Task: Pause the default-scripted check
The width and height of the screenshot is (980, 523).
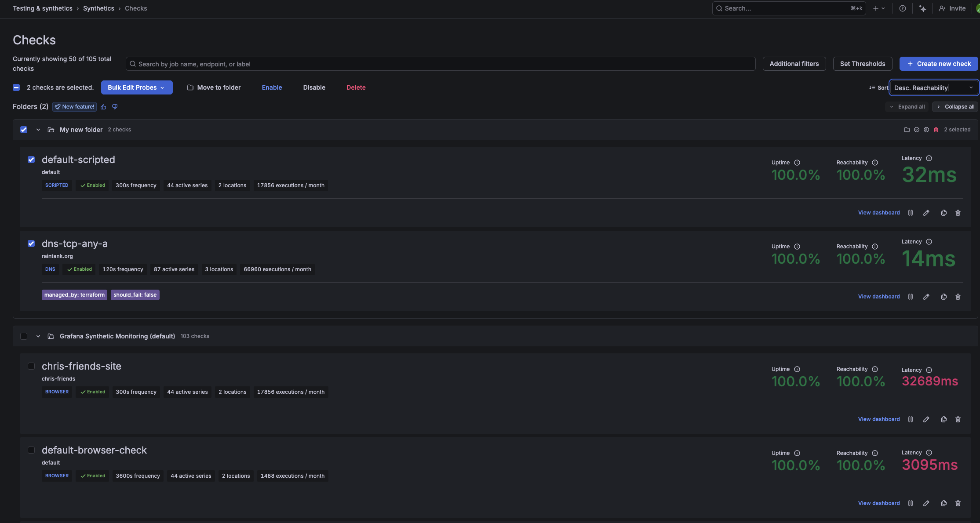Action: click(x=911, y=213)
